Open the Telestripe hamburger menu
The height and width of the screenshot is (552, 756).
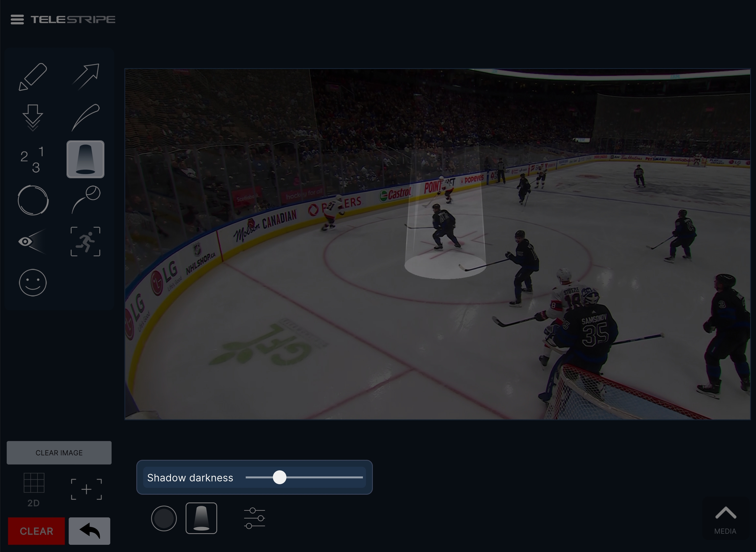coord(17,19)
